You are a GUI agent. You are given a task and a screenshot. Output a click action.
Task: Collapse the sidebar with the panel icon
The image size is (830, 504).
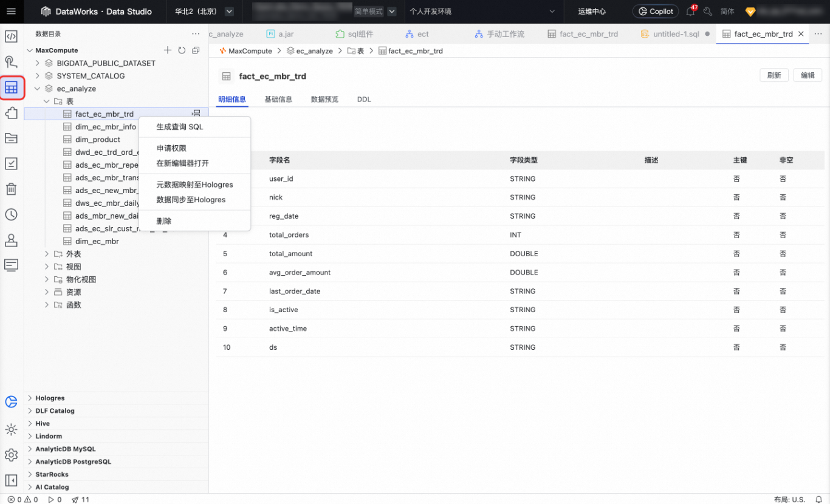coord(11,481)
